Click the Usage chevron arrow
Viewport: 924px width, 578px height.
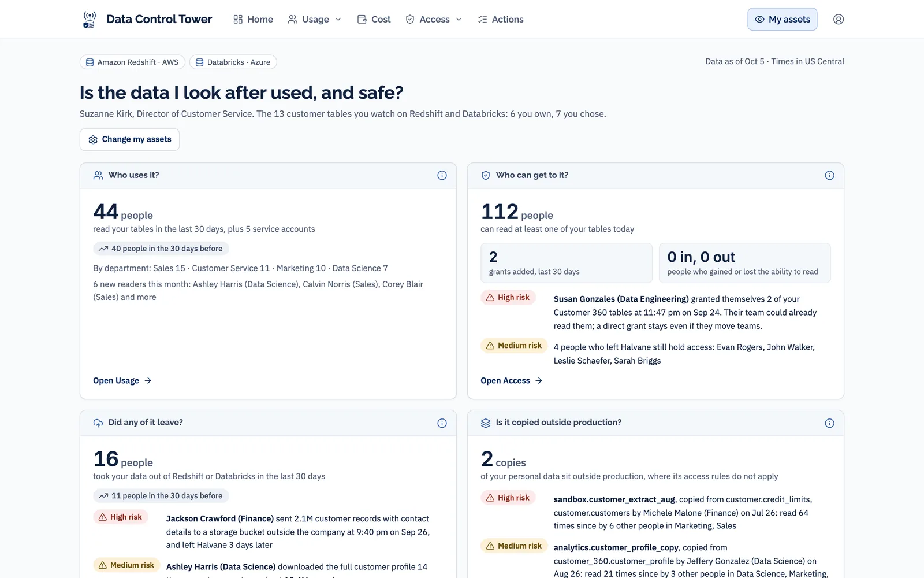click(338, 19)
